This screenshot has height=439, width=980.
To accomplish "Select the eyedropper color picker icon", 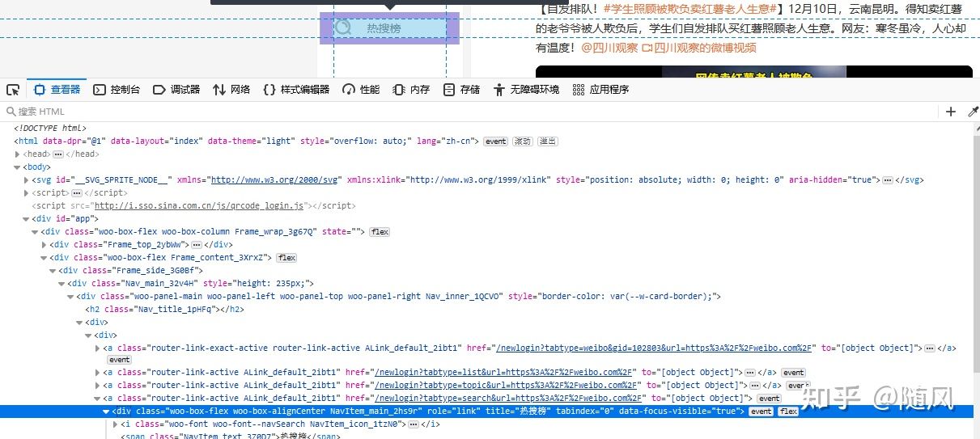I will [973, 112].
